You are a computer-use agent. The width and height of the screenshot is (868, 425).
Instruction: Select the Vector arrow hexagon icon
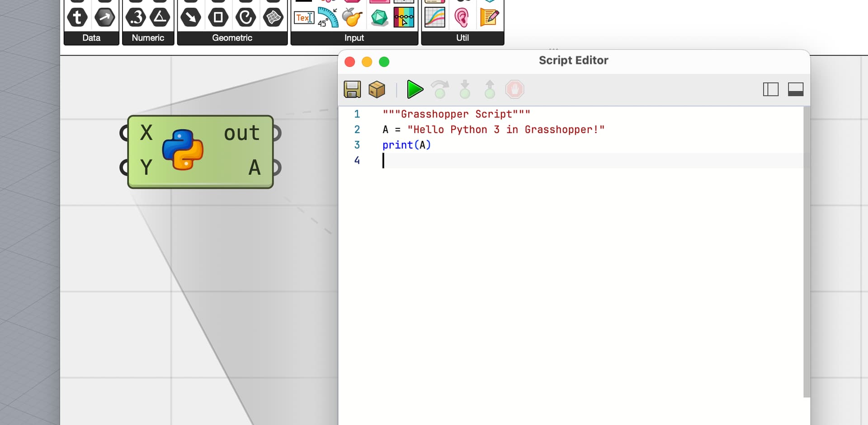tap(105, 18)
